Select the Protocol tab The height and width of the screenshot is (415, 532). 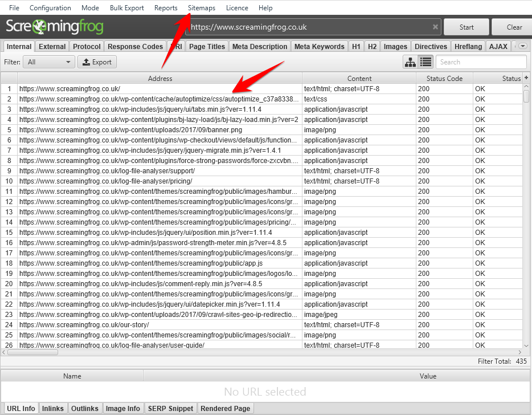point(87,47)
